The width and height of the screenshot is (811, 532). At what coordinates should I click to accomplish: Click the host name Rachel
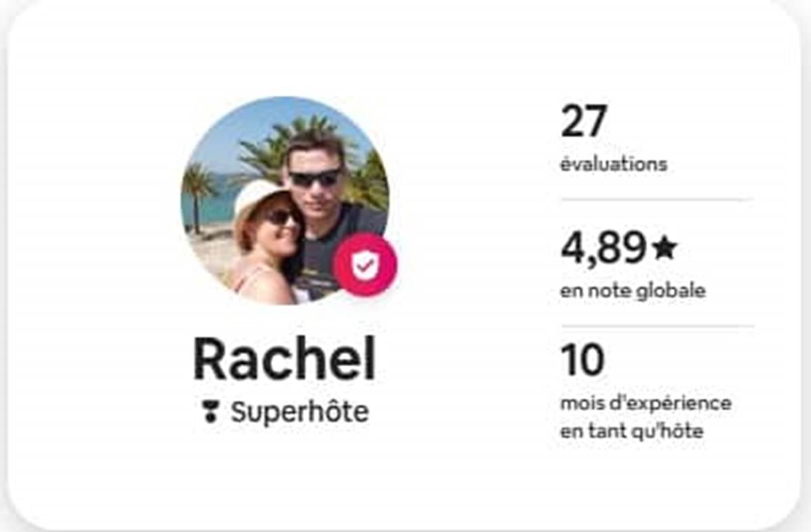284,360
